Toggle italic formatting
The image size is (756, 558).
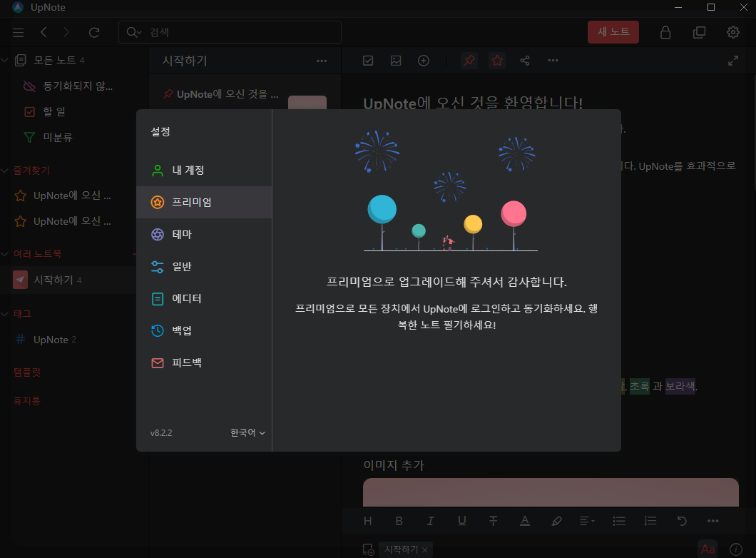430,521
